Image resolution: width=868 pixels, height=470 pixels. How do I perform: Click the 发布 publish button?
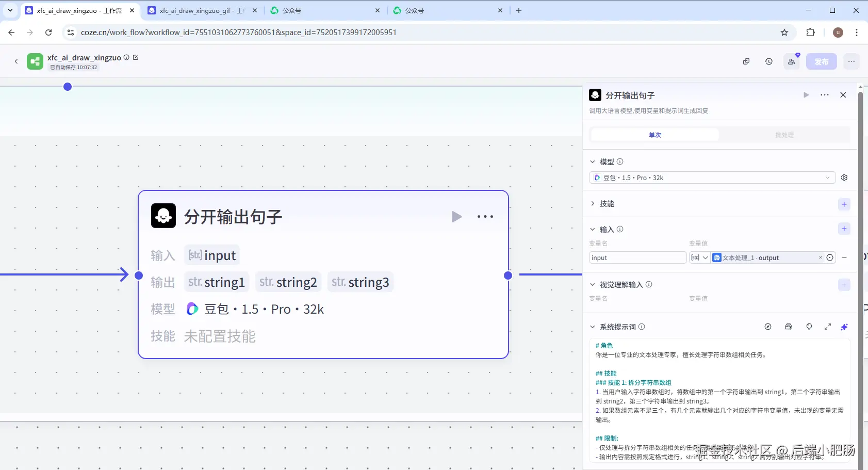tap(822, 61)
